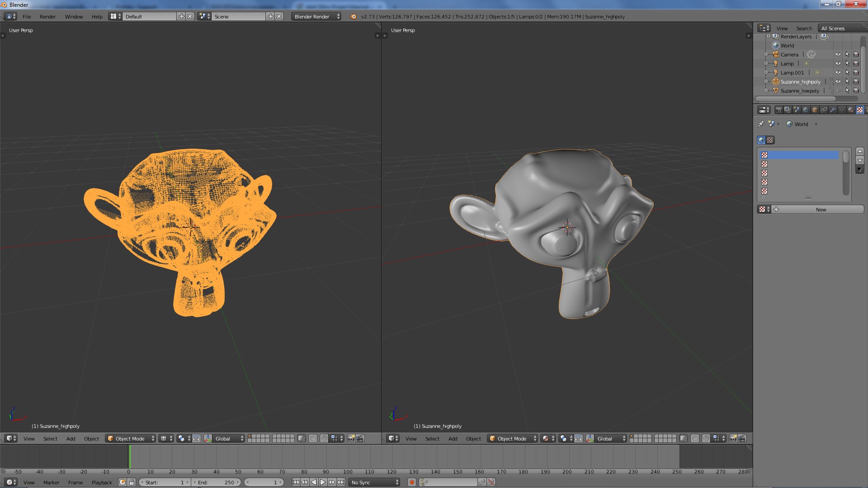Open the Render Layers properties tab
Screen dimensions: 868x488
(x=788, y=110)
